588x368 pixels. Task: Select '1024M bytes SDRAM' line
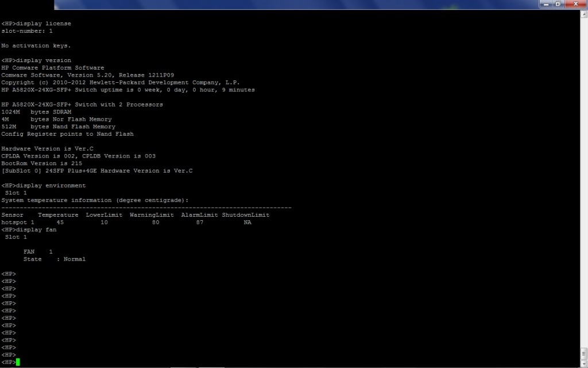pos(36,112)
